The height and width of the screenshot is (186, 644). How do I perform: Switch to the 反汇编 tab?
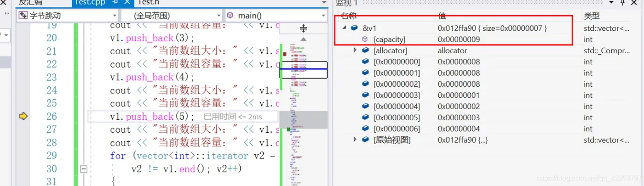tap(30, 2)
